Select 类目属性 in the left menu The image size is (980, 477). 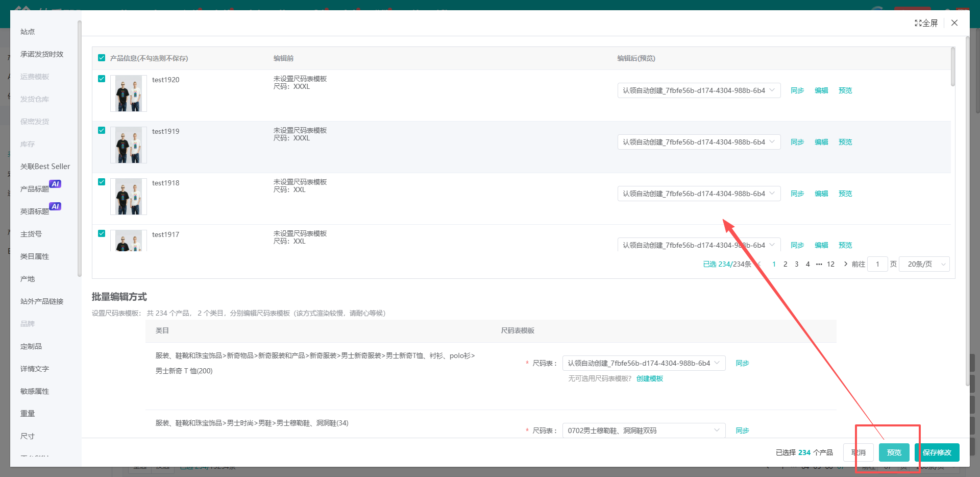[x=35, y=256]
